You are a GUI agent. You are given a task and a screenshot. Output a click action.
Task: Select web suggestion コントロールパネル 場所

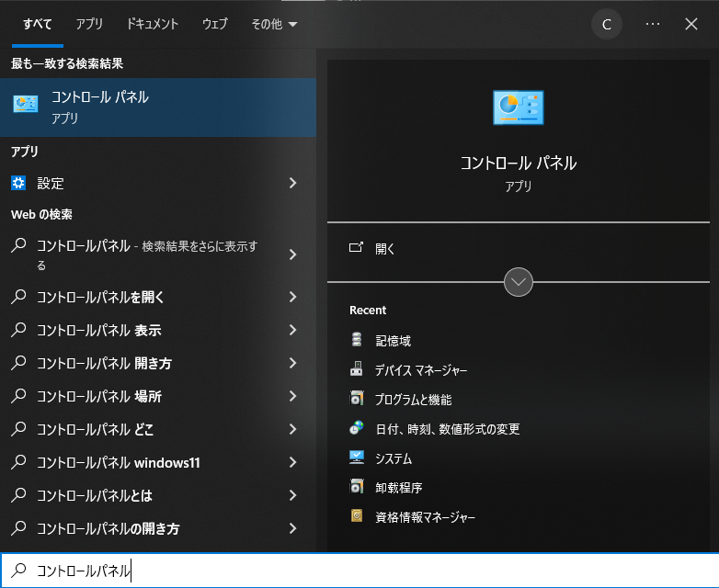pyautogui.click(x=99, y=395)
